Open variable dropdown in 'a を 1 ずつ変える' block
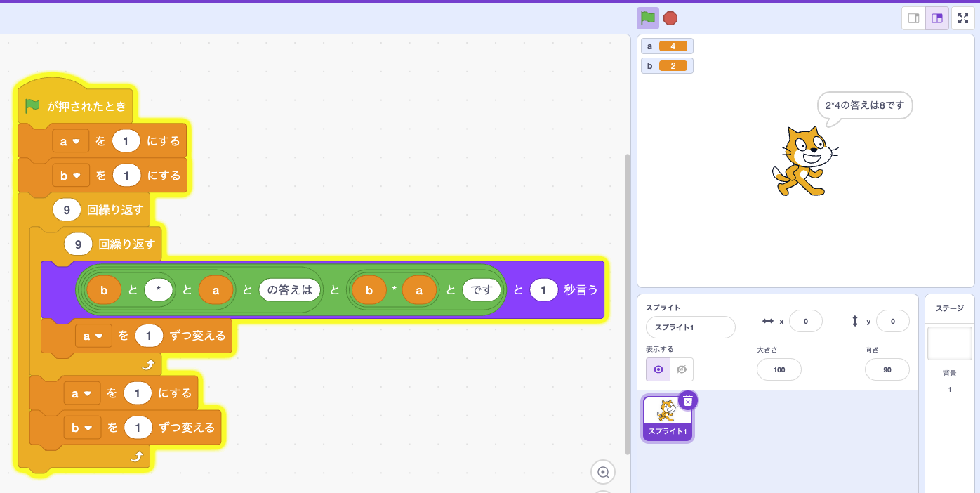 [x=93, y=336]
